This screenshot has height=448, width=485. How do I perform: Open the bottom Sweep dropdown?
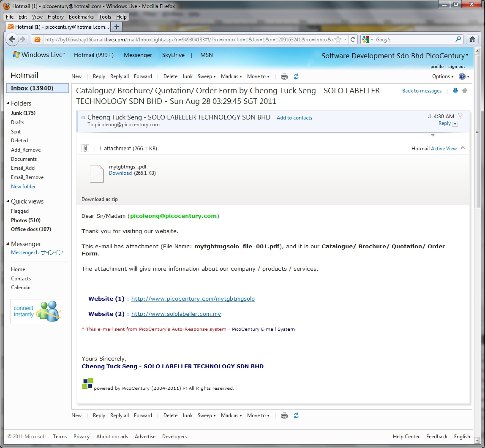(206, 415)
